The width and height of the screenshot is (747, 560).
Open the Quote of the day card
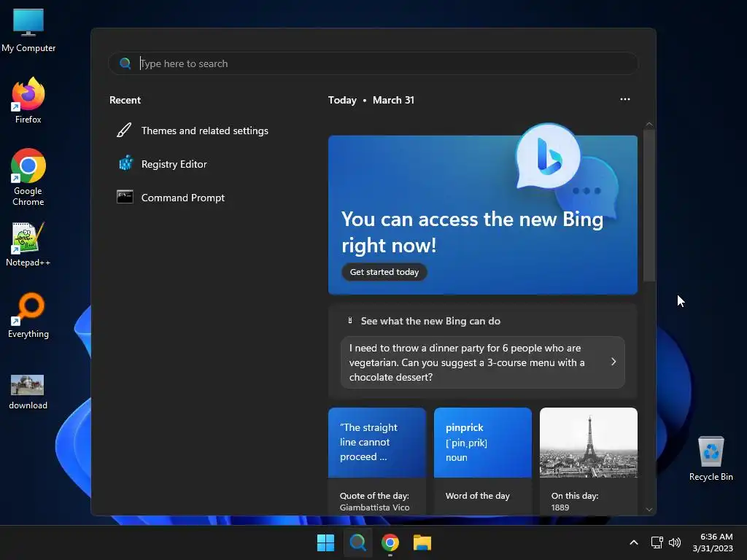point(377,461)
